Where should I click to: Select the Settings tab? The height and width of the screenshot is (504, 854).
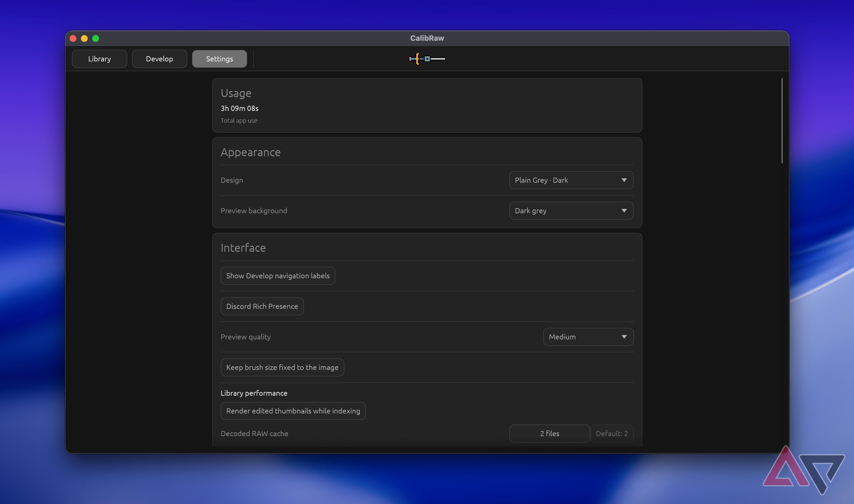point(220,59)
